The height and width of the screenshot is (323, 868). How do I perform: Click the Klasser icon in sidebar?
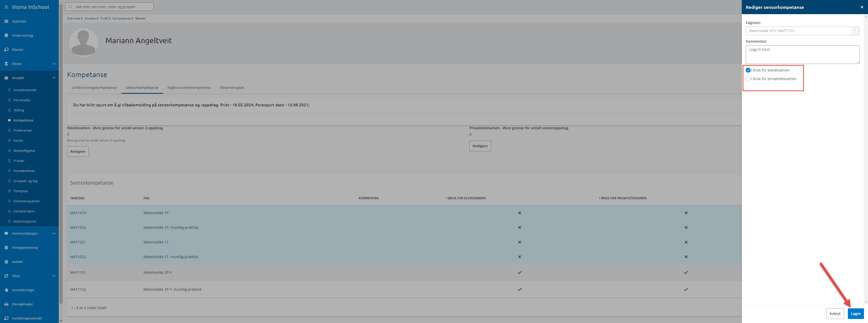coord(6,49)
